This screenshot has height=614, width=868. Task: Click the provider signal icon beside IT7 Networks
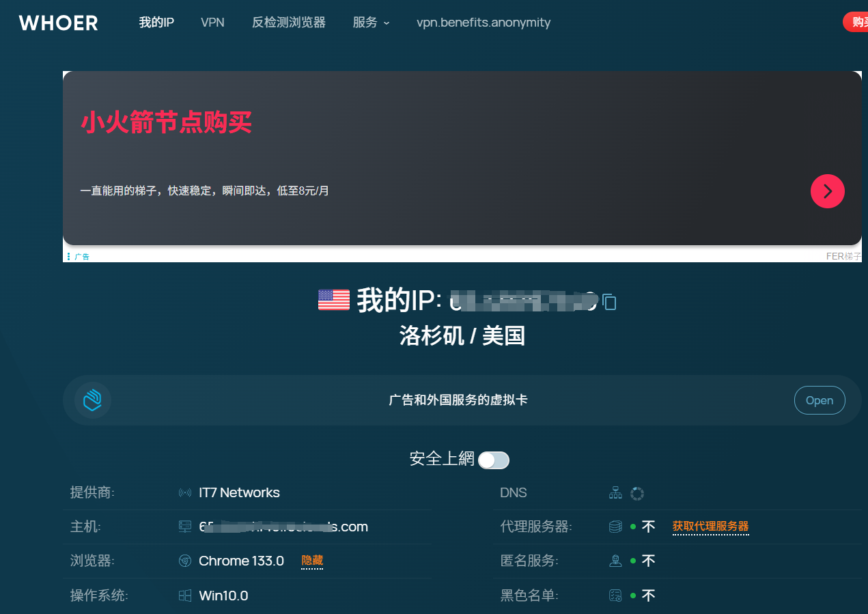pyautogui.click(x=185, y=493)
